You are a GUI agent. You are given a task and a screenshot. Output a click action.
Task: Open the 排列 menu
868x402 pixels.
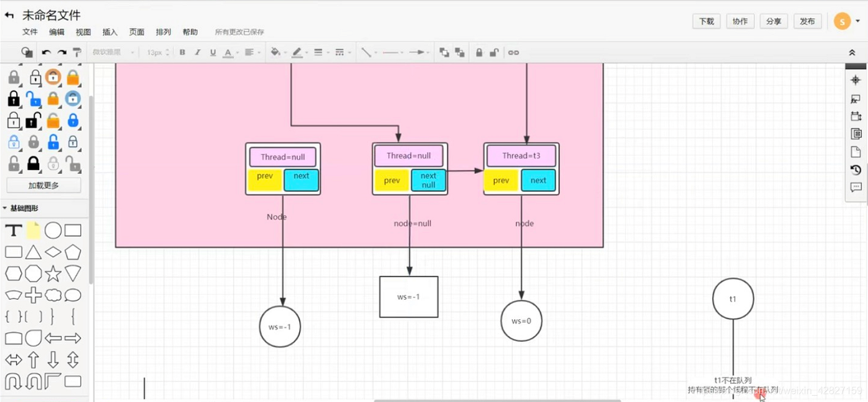point(163,32)
